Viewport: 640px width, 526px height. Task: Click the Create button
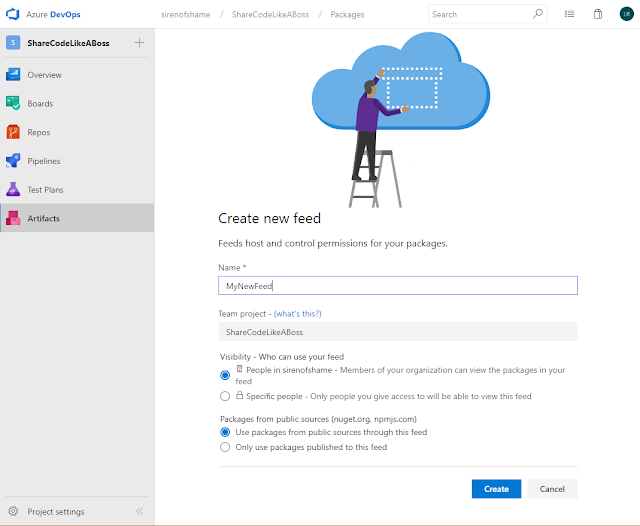click(x=496, y=489)
